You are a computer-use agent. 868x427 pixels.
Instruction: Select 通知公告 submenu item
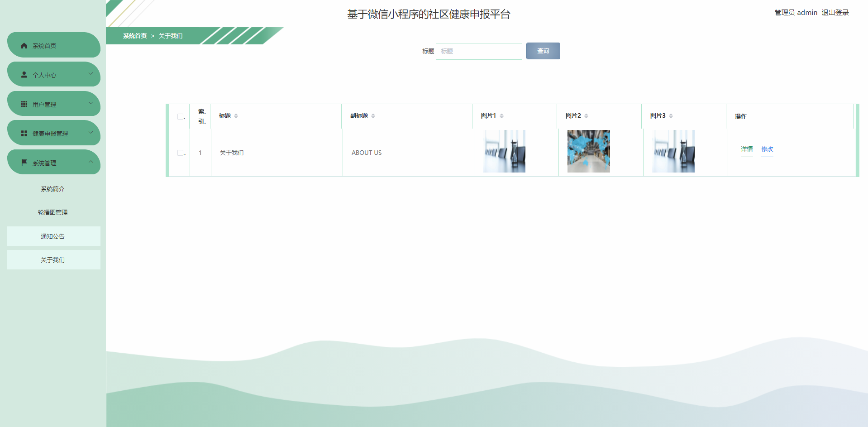click(54, 236)
